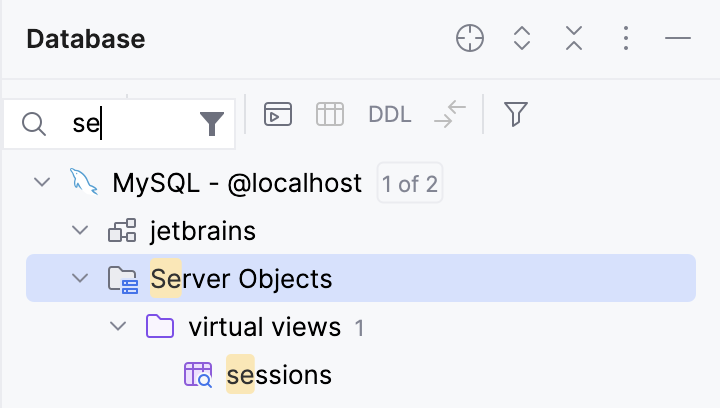
Task: Select the jetbrains schema item
Action: coord(202,232)
